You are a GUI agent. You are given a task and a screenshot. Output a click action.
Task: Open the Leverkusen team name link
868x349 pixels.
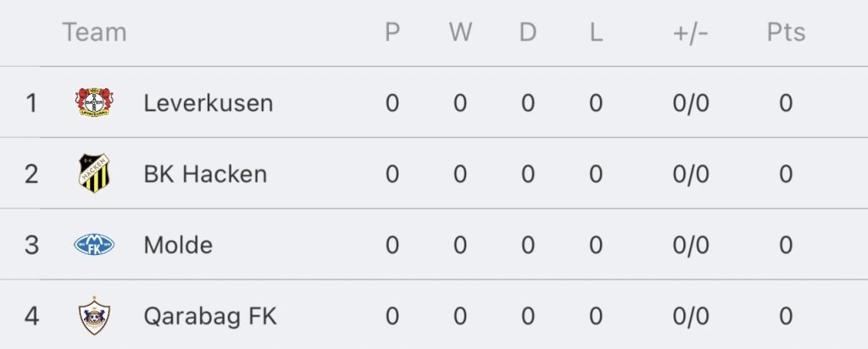point(209,103)
